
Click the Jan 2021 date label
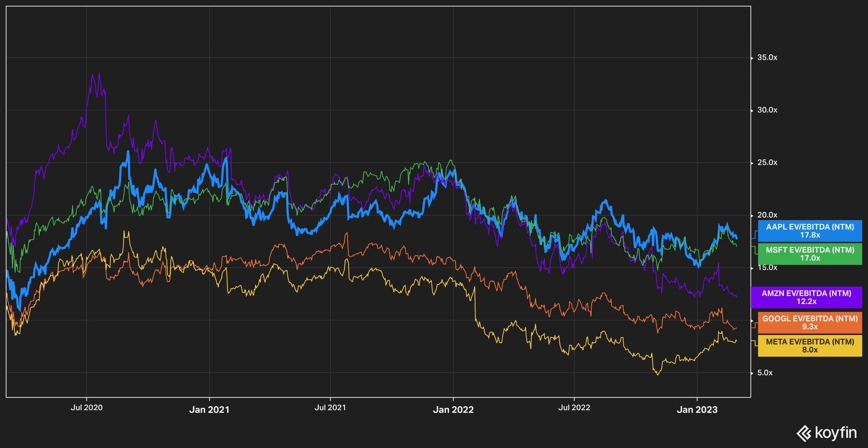[209, 410]
